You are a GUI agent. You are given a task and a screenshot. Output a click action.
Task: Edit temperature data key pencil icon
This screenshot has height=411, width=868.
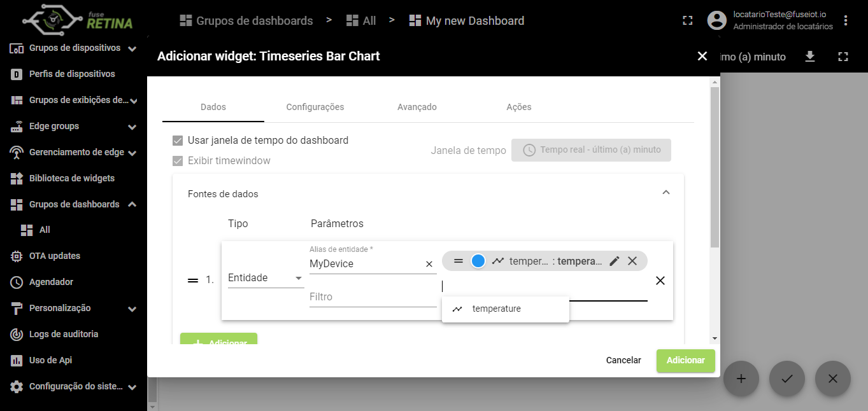615,261
